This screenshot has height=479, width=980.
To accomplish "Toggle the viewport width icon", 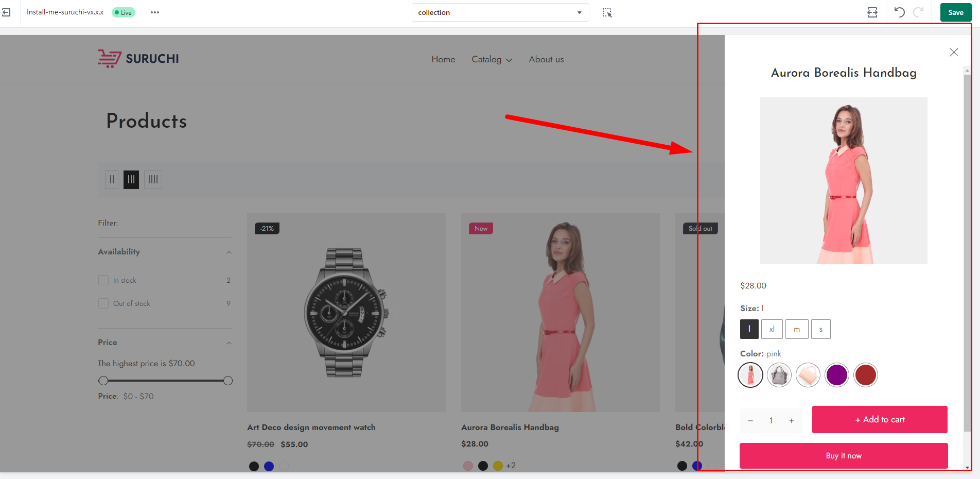I will point(872,12).
